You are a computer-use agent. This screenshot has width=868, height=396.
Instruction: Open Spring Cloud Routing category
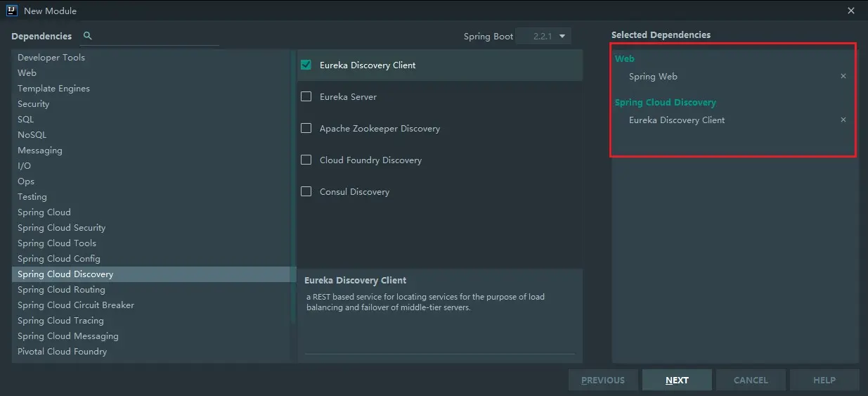[x=151, y=290]
